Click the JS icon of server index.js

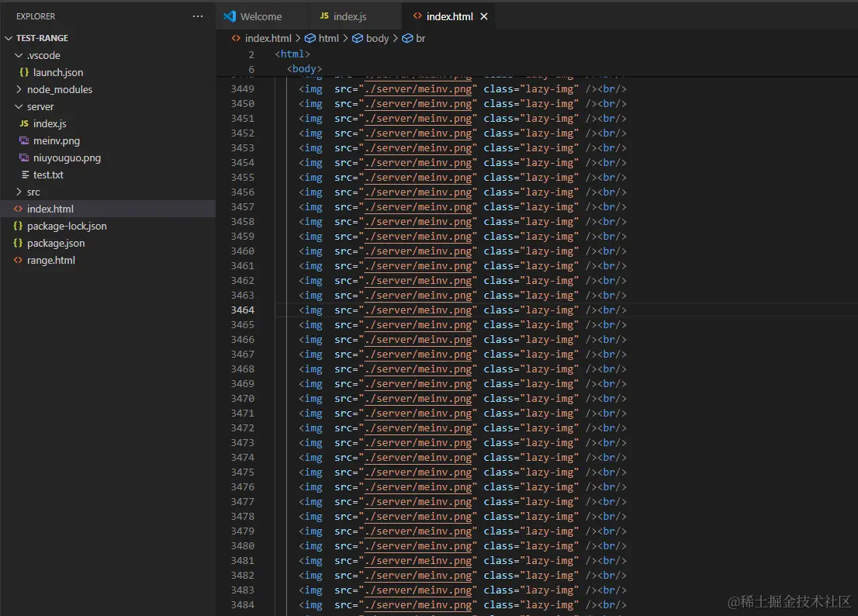(24, 123)
